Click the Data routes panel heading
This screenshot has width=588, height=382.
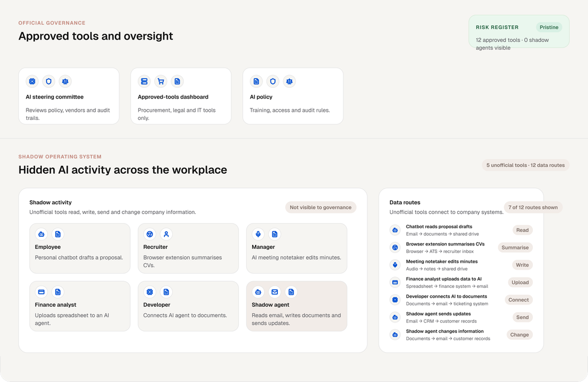[405, 202]
